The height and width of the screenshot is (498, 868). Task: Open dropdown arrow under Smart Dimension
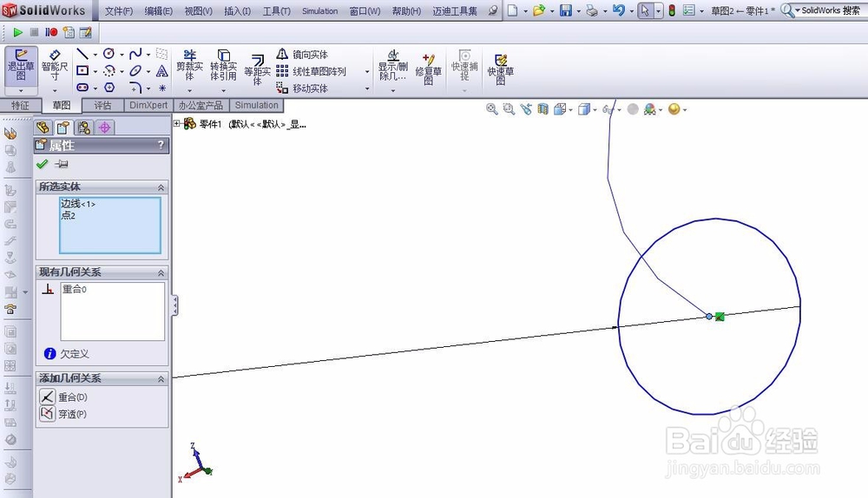[54, 90]
